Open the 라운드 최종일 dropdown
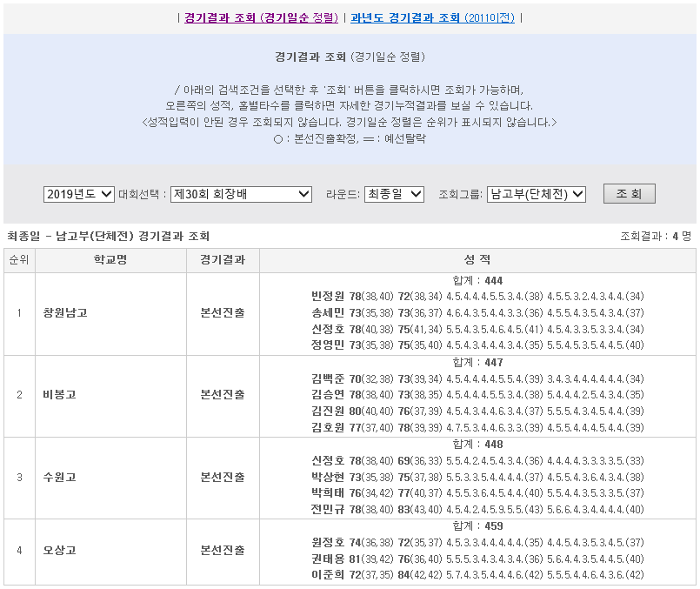700x589 pixels. point(394,194)
